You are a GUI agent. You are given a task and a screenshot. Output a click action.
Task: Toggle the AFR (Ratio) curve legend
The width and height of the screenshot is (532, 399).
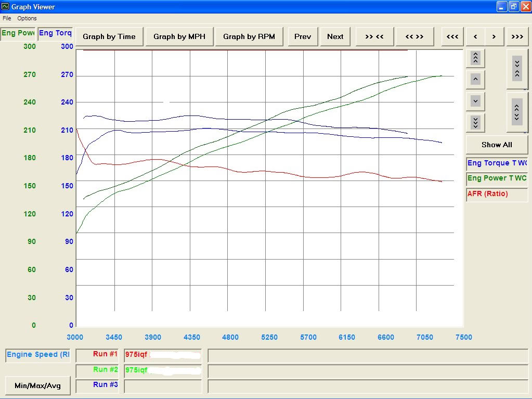(x=487, y=194)
